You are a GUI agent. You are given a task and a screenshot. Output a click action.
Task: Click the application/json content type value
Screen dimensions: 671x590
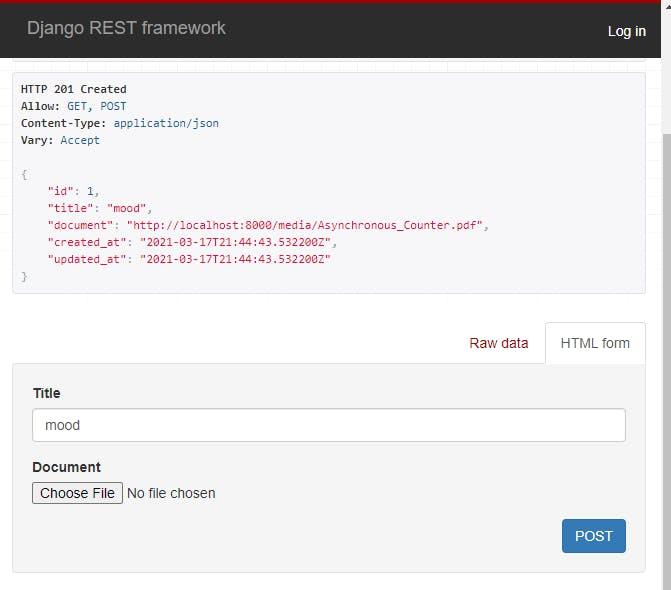pos(166,123)
